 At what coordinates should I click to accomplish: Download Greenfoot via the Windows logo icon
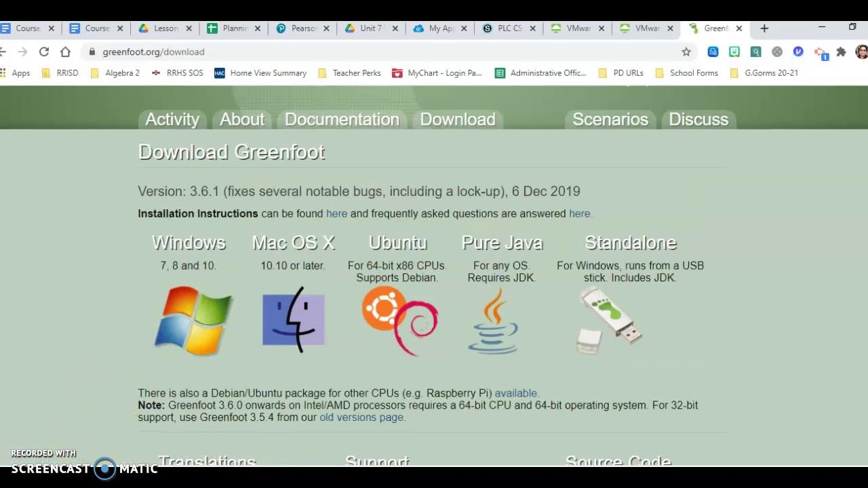(193, 321)
